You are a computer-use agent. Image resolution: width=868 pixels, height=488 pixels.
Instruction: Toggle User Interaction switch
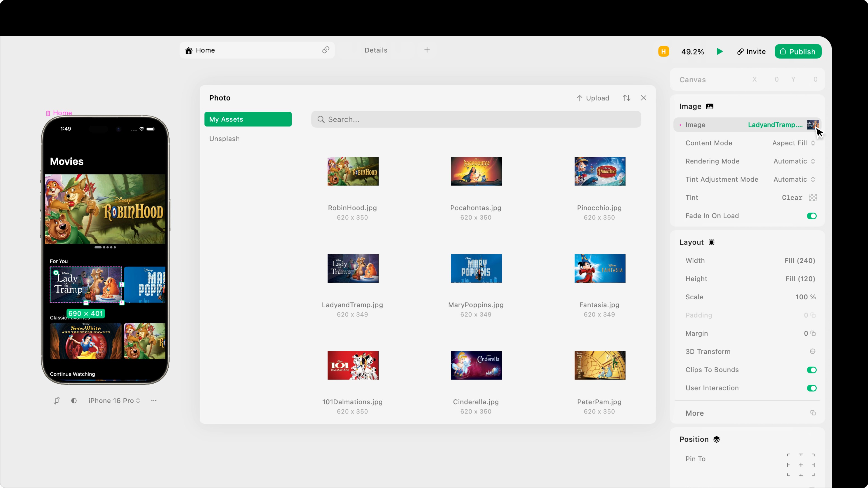coord(811,388)
